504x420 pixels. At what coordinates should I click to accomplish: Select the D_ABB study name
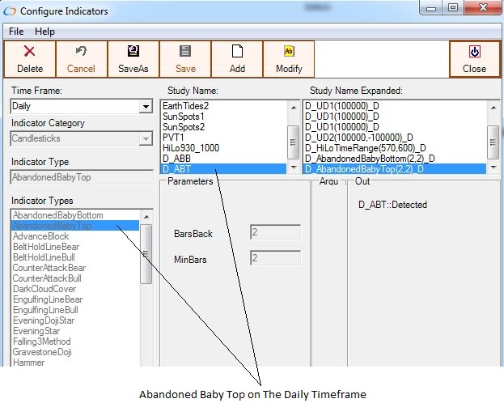[x=177, y=159]
